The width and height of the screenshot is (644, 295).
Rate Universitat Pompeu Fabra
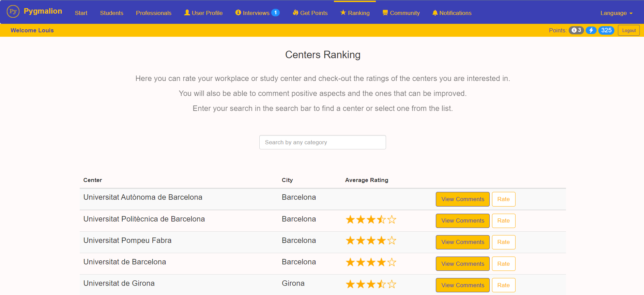[503, 242]
